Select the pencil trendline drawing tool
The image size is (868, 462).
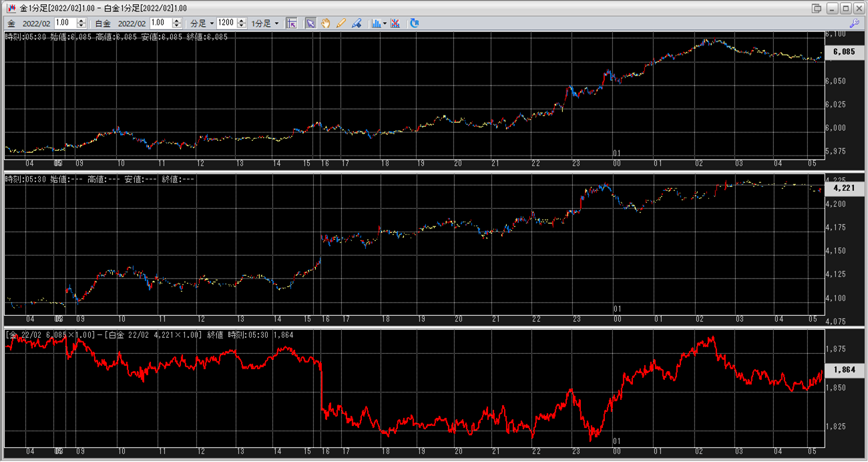click(x=341, y=23)
